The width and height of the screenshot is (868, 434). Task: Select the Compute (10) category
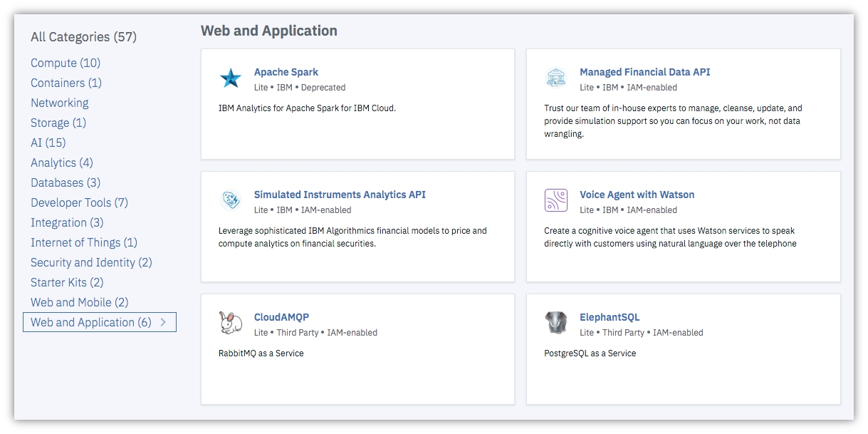[x=66, y=63]
